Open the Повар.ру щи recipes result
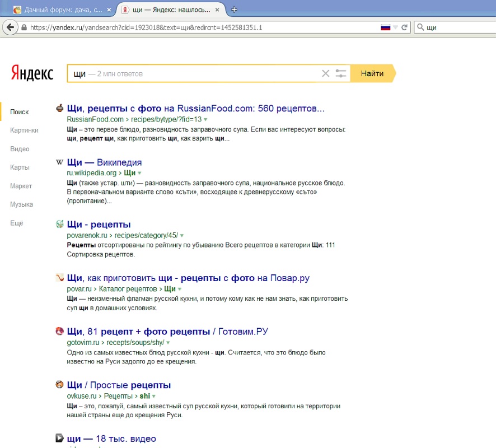The height and width of the screenshot is (448, 496). coord(188,278)
